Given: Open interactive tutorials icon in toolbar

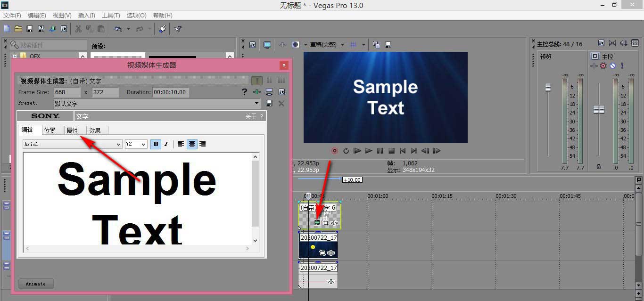Looking at the screenshot, I should (x=162, y=29).
